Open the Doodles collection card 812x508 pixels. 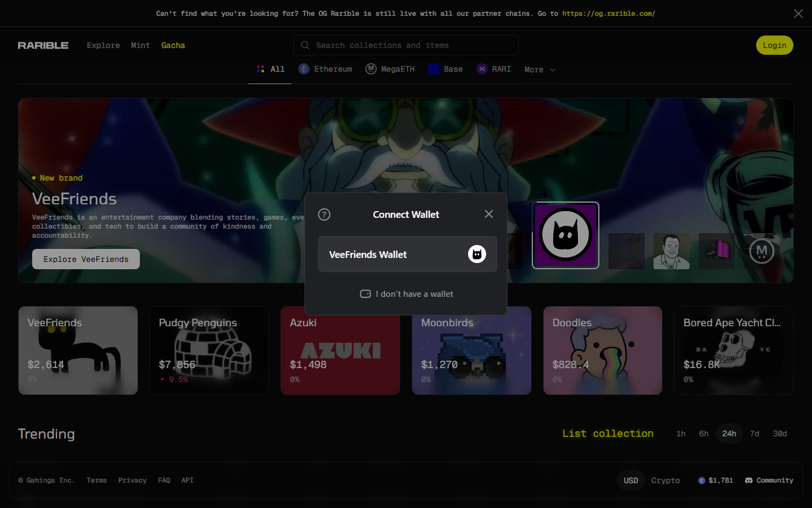[x=603, y=351]
